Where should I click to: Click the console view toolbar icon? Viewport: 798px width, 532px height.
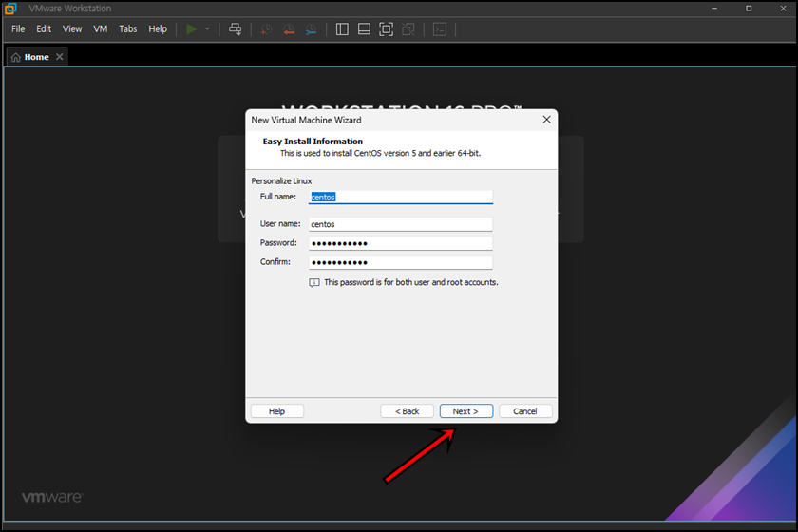coord(440,29)
